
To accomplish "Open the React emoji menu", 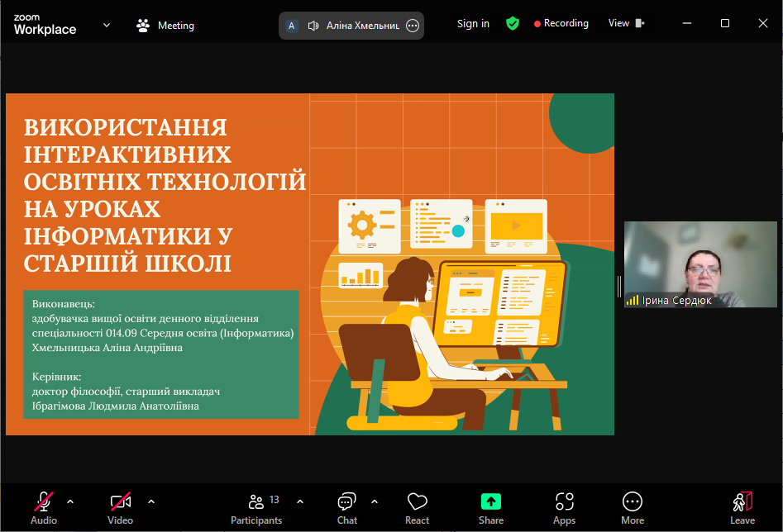I will [x=417, y=508].
